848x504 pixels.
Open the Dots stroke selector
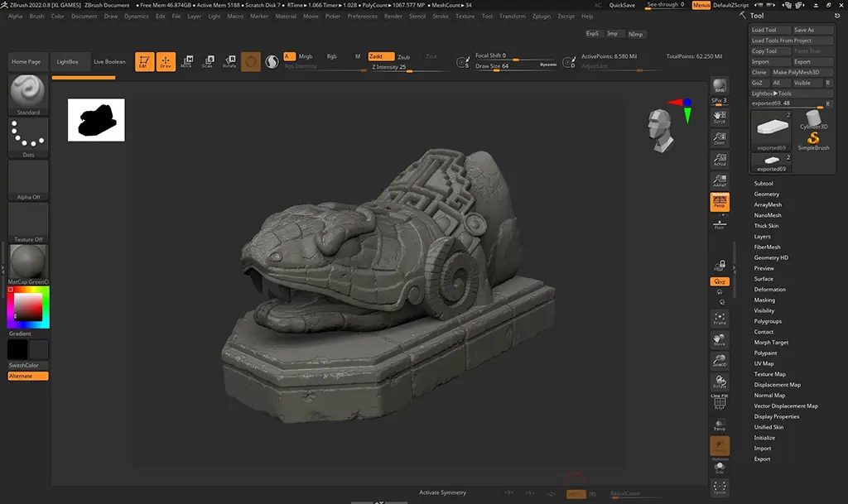[x=28, y=137]
